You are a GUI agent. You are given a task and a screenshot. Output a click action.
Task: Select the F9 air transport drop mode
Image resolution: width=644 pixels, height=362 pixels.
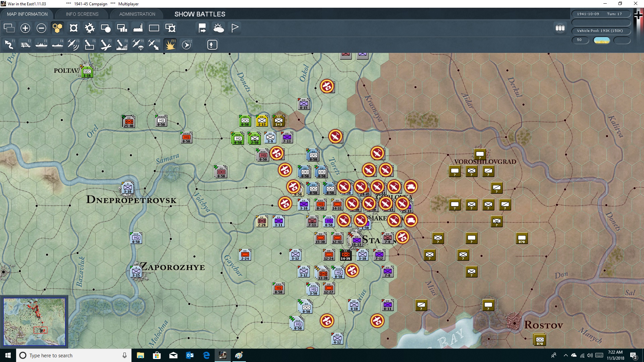(x=138, y=44)
